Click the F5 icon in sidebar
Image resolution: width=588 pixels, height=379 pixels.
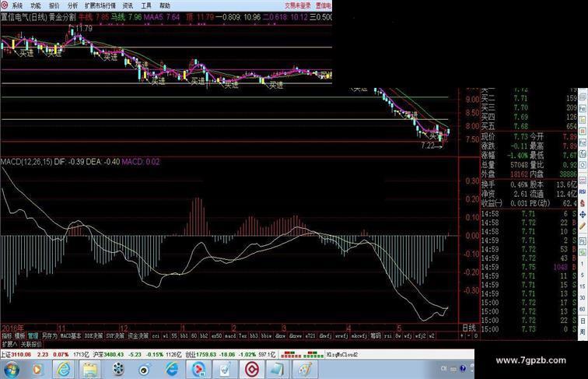tap(583, 241)
